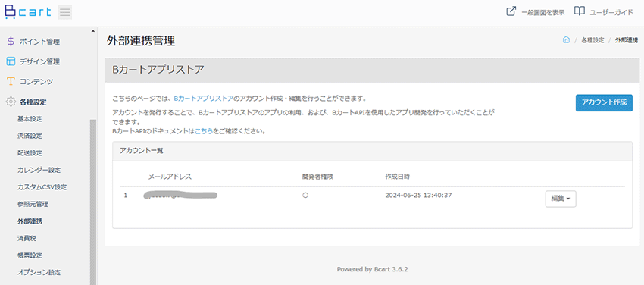Follow the Bカートアプリストア link
Screen dimensions: 644x285
click(203, 99)
